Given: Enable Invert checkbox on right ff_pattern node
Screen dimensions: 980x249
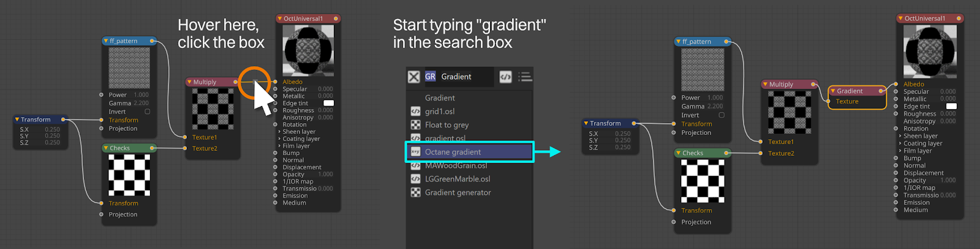Looking at the screenshot, I should tap(722, 115).
